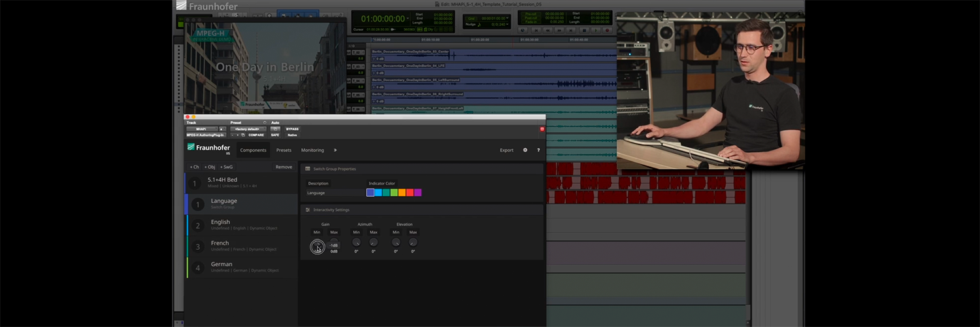This screenshot has height=327, width=980.
Task: Open the plug-in automation enable icon under Auto
Action: pyautogui.click(x=275, y=129)
